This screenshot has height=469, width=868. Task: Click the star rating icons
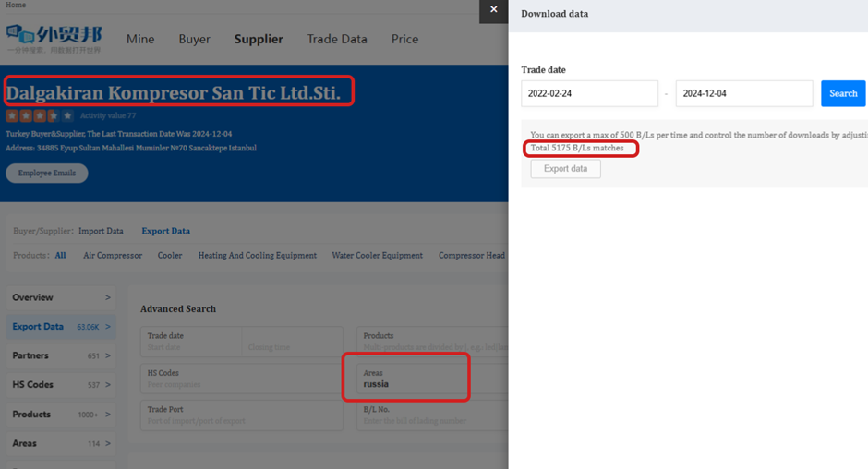coord(40,116)
